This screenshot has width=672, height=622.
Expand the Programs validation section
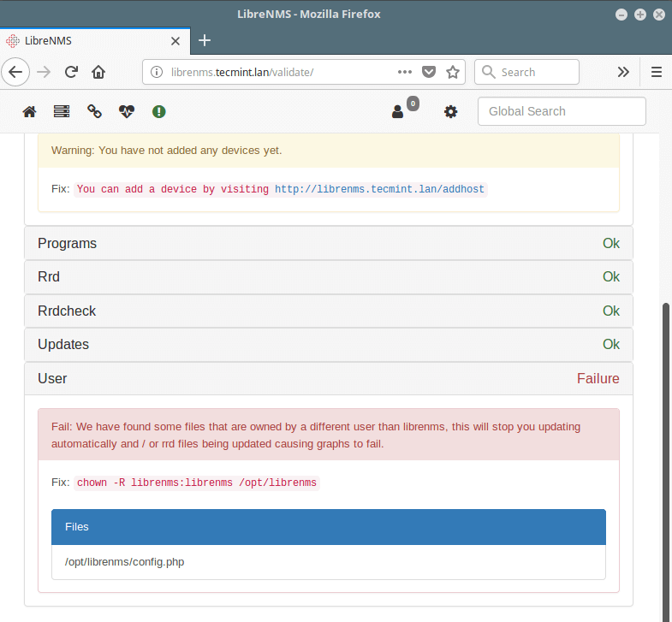click(329, 243)
